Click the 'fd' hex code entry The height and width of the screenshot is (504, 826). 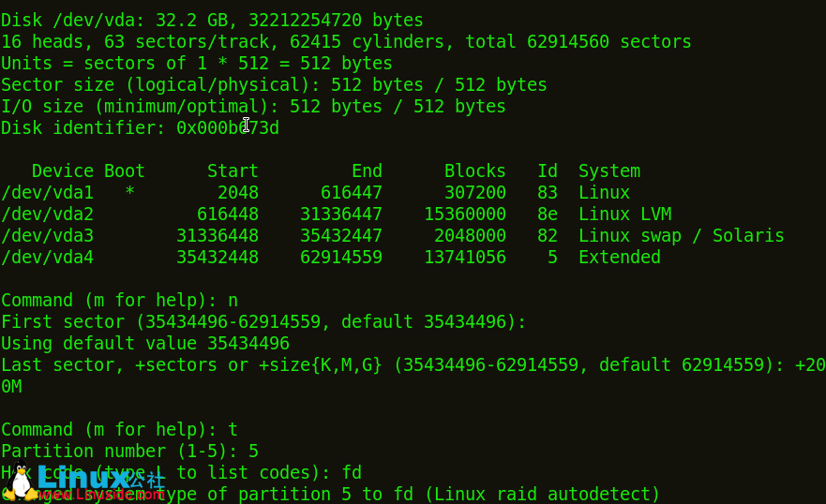pyautogui.click(x=352, y=473)
